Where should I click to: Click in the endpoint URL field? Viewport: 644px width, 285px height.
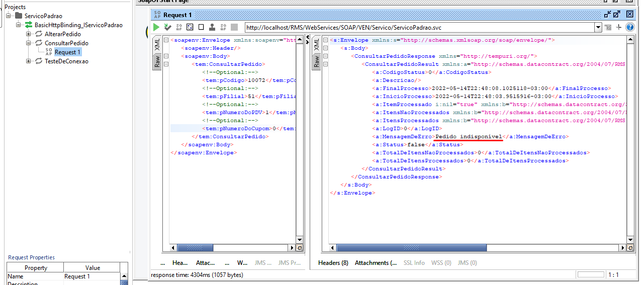[x=420, y=28]
